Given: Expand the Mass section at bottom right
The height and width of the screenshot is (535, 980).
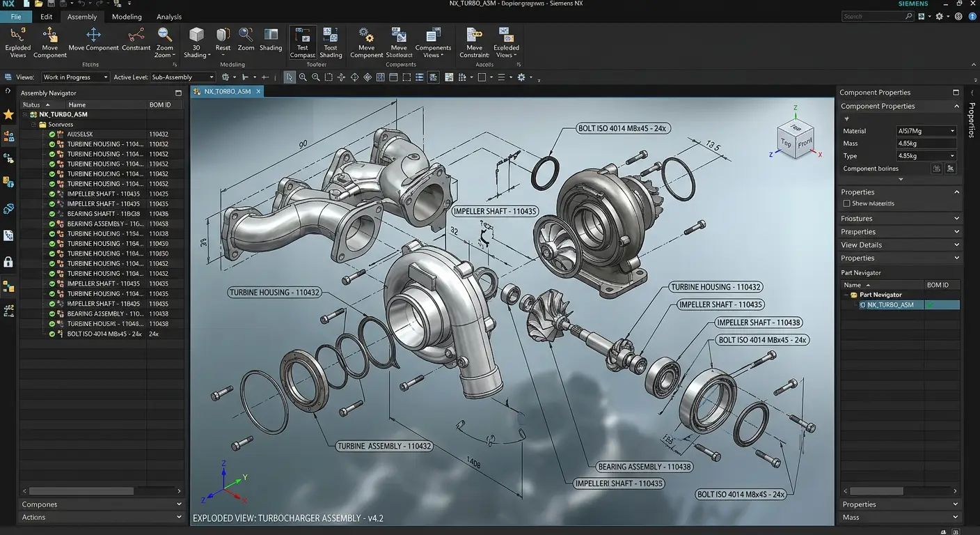Looking at the screenshot, I should tap(900, 518).
